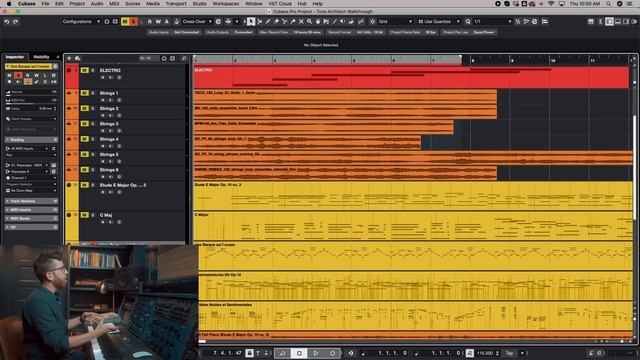Click the track list search magnifier icon
This screenshot has height=360, width=640.
(184, 58)
